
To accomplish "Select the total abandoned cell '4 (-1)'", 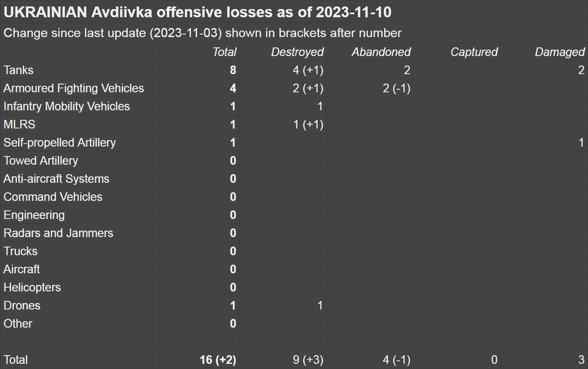I will [x=396, y=360].
